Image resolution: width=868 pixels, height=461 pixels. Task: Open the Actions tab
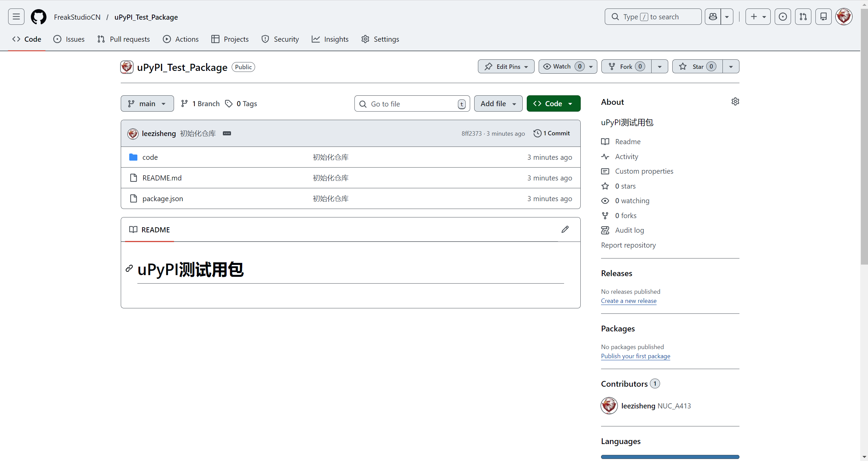[x=181, y=39]
